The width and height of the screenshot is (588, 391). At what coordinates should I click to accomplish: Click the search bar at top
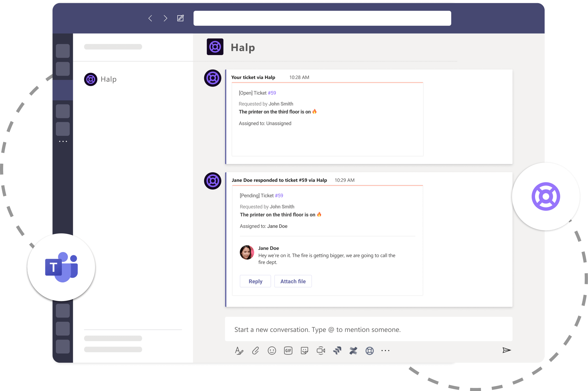[x=322, y=18]
